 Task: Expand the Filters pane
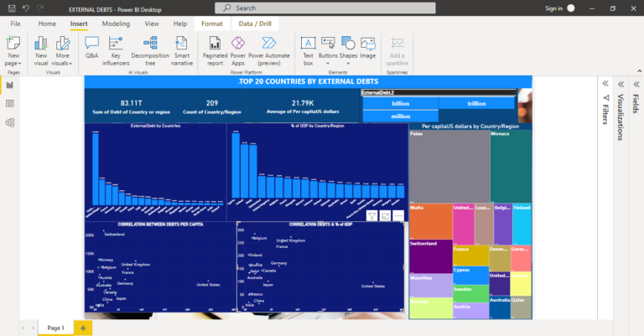[605, 84]
